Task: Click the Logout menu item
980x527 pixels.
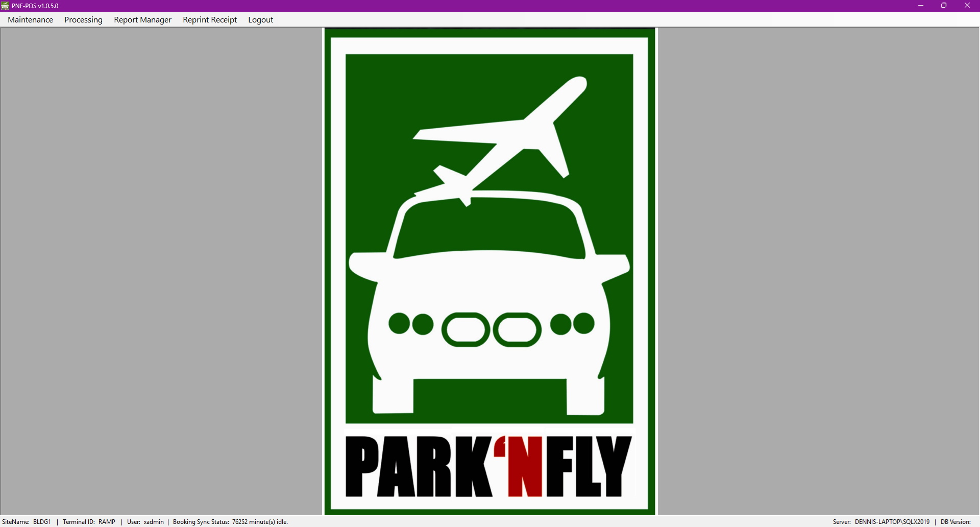Action: coord(260,20)
